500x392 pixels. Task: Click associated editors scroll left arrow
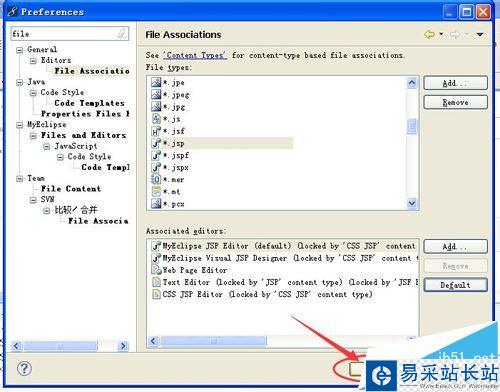pos(154,341)
